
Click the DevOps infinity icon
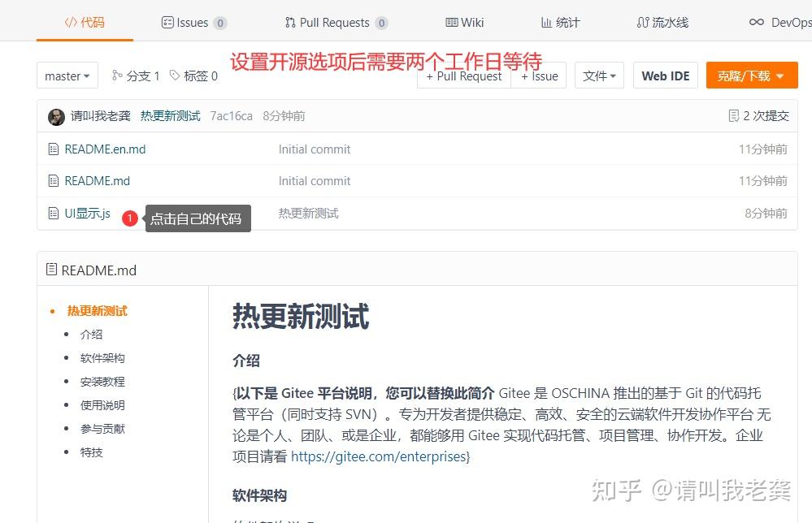tap(756, 23)
